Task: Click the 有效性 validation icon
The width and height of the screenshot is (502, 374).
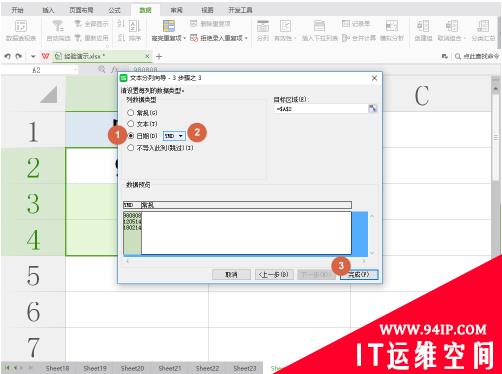Action: click(x=285, y=26)
